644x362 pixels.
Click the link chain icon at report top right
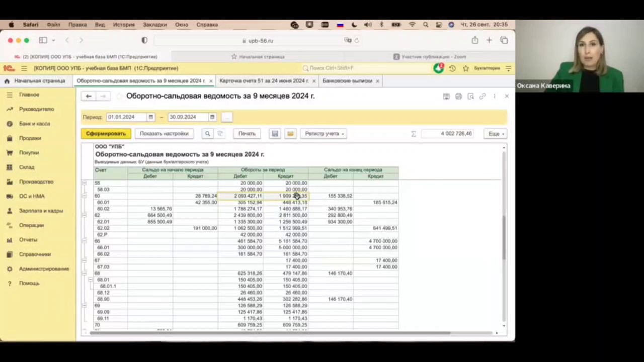click(x=482, y=96)
